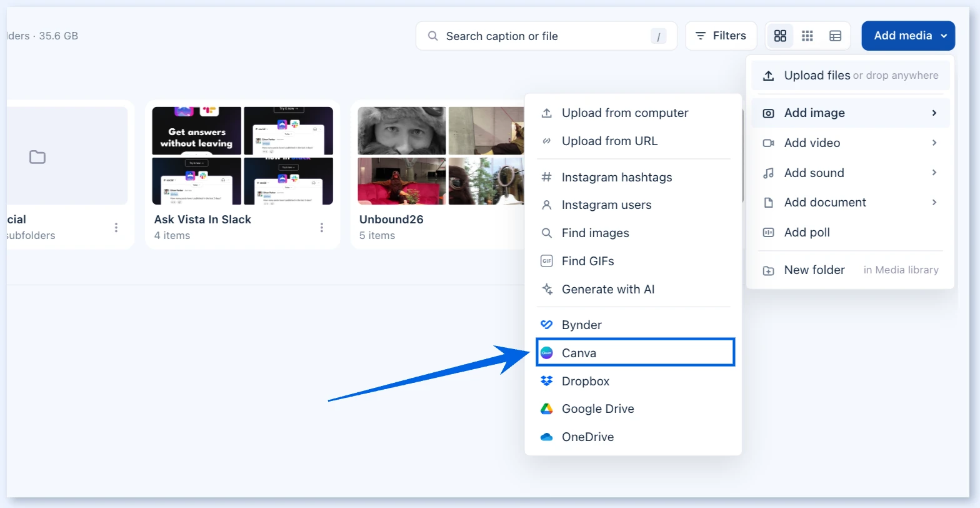980x508 pixels.
Task: Choose Dropbox integration
Action: tap(633, 382)
